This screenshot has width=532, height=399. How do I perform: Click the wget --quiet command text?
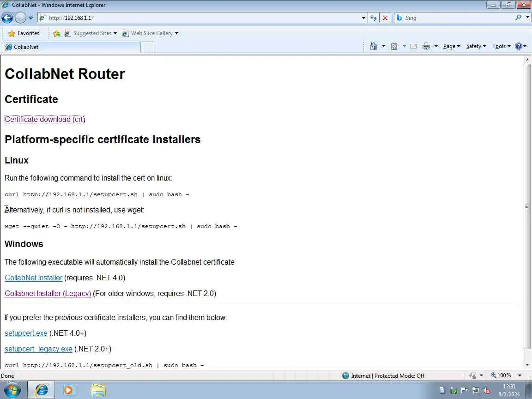tap(121, 226)
